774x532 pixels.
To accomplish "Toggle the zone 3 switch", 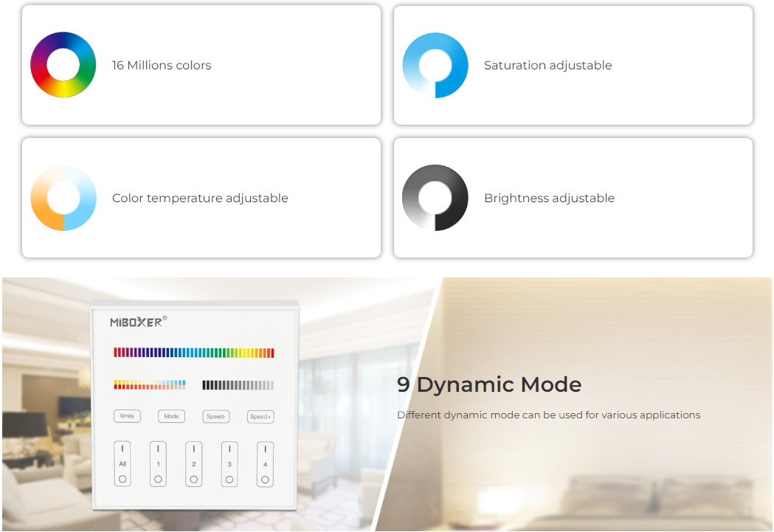I will click(229, 463).
